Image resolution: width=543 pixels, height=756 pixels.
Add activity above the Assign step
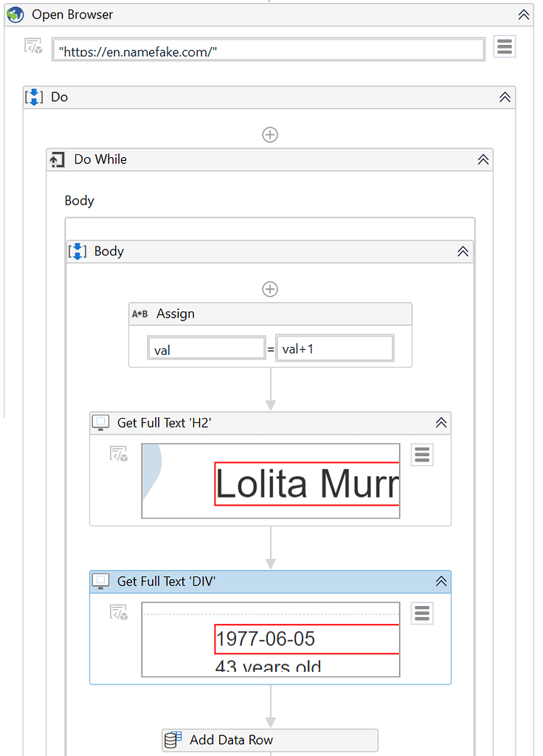click(270, 289)
